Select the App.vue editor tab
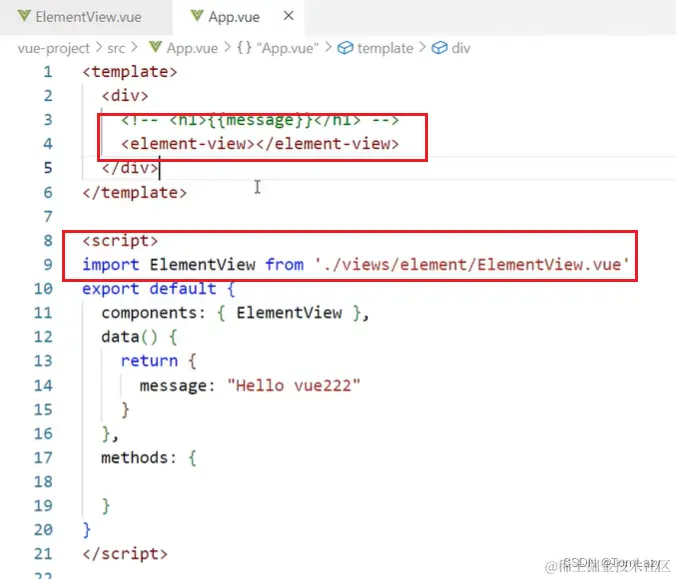This screenshot has width=676, height=579. 233,17
